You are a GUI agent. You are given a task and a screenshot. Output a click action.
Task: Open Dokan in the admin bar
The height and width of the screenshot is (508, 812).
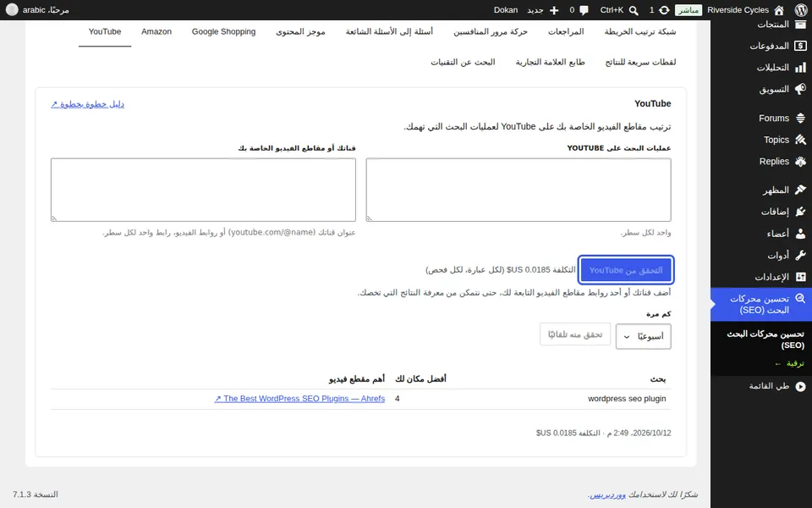pos(506,10)
